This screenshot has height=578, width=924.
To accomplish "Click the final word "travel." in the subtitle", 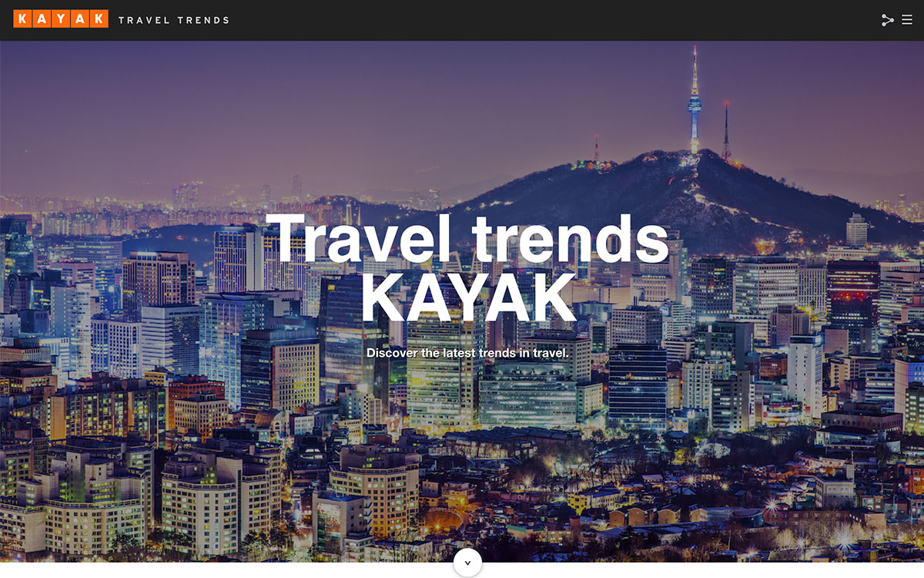I will pos(550,353).
